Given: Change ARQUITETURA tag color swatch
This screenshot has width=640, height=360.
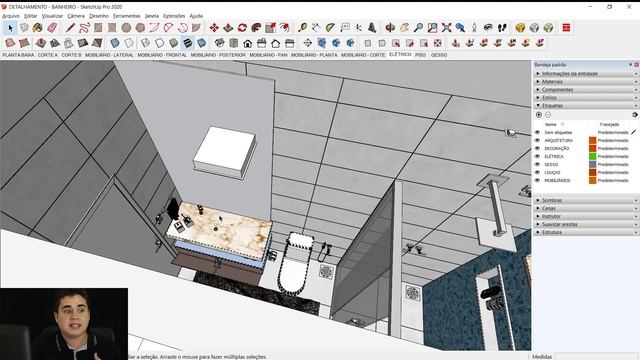Looking at the screenshot, I should click(592, 140).
